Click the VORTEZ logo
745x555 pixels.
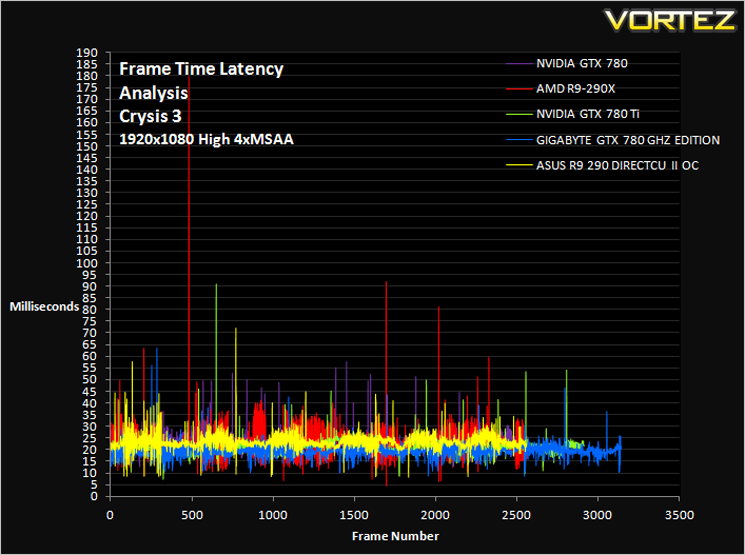pos(671,21)
